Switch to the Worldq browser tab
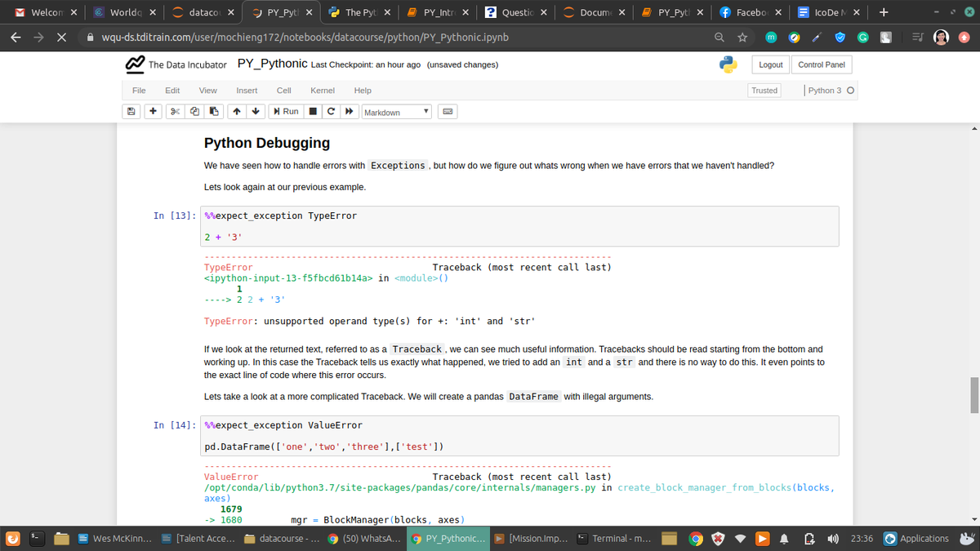980x551 pixels. coord(122,13)
